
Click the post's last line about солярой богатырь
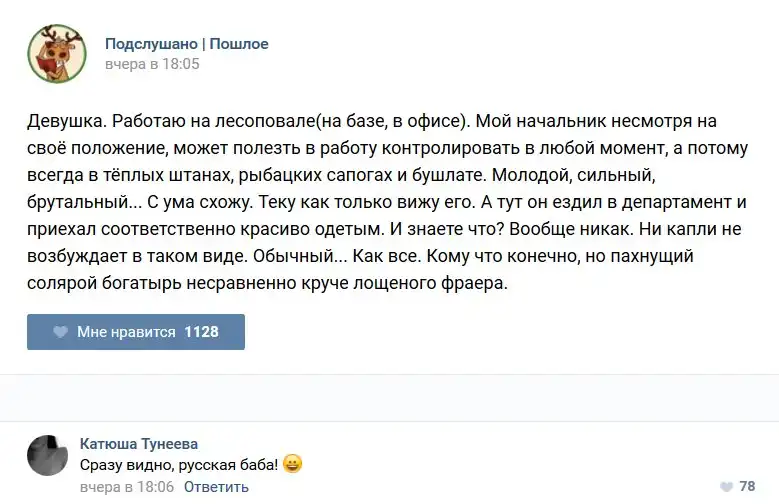[x=268, y=284]
